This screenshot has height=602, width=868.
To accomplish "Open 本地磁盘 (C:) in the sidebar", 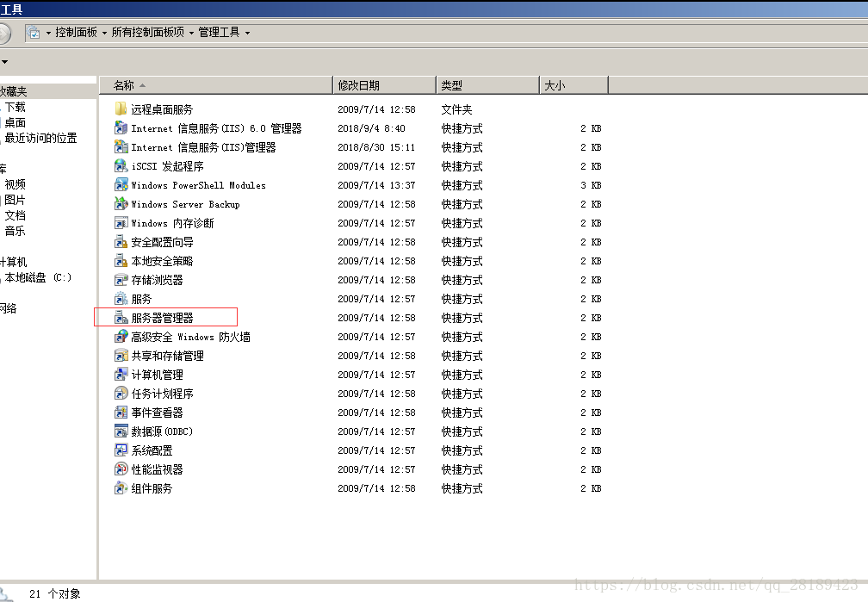I will [38, 277].
